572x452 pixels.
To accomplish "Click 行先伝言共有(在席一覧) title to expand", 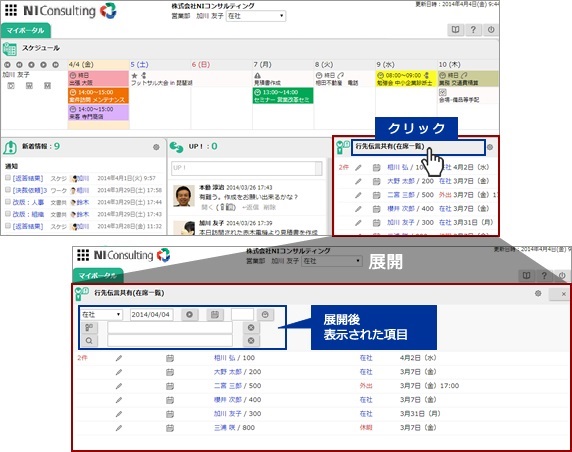I will (x=390, y=146).
